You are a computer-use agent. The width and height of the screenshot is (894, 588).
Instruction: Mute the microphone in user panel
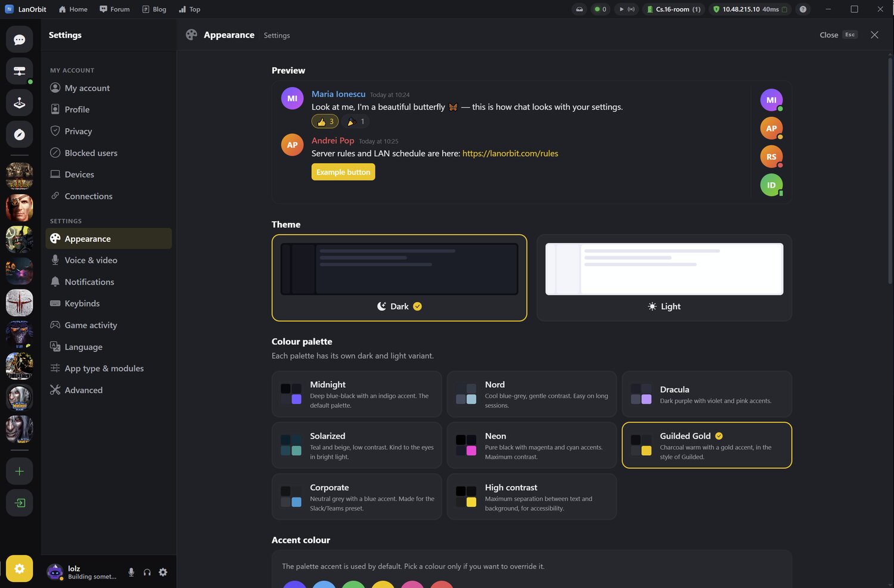[x=131, y=572]
